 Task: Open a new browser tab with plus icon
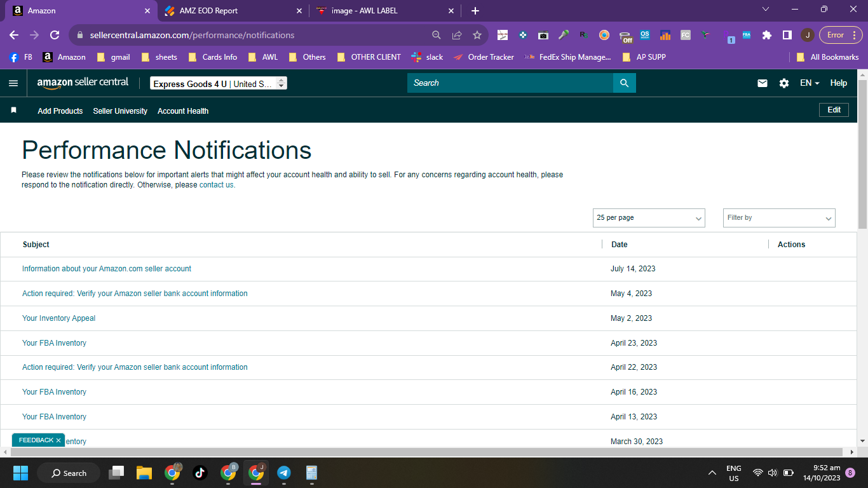[x=475, y=11]
